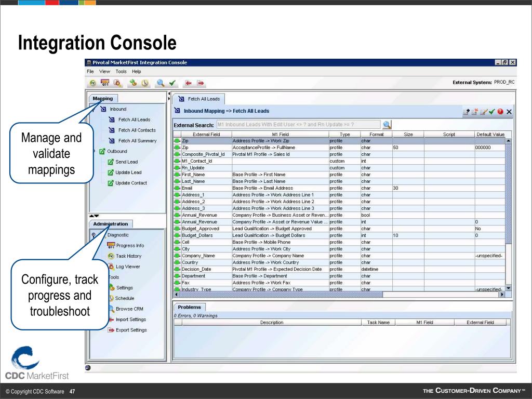Screen dimensions: 532x399
Task: Select the Company_Name row
Action: pyautogui.click(x=339, y=256)
